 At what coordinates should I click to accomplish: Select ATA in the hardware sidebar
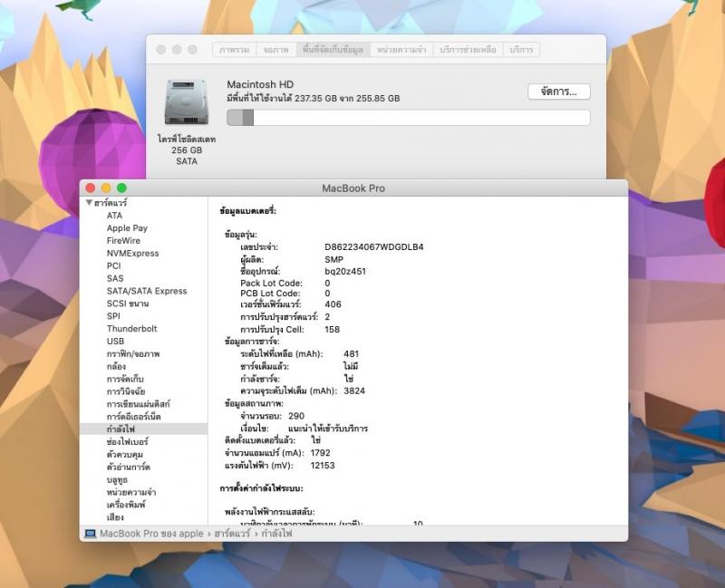click(x=114, y=216)
